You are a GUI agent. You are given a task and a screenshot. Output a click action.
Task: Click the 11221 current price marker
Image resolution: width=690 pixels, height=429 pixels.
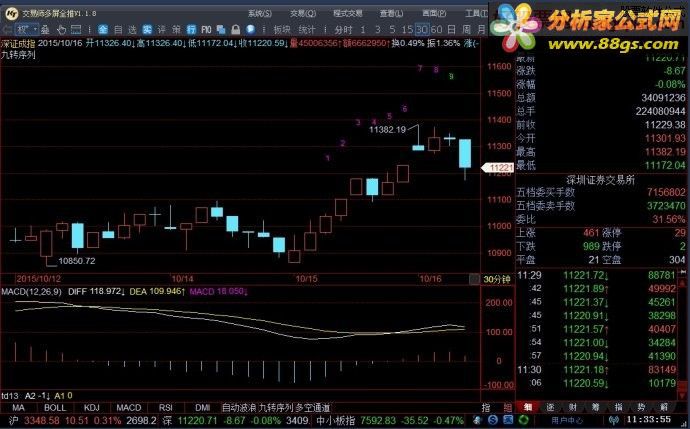498,168
